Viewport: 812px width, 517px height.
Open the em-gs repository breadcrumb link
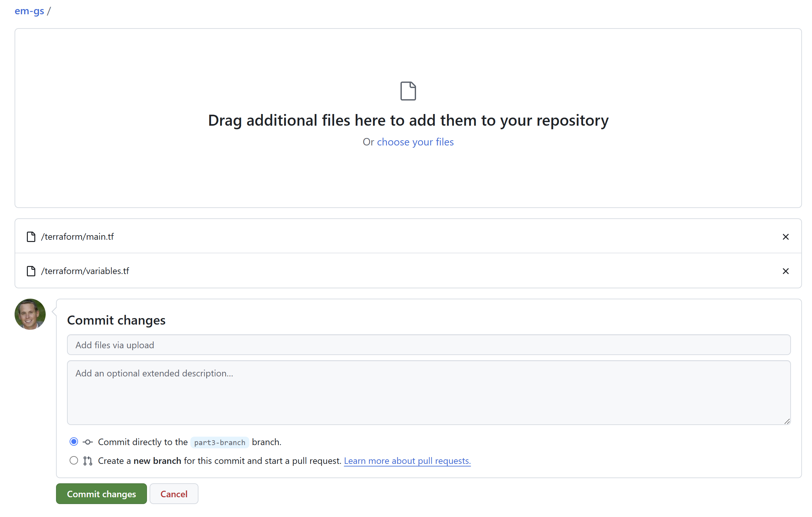[29, 11]
